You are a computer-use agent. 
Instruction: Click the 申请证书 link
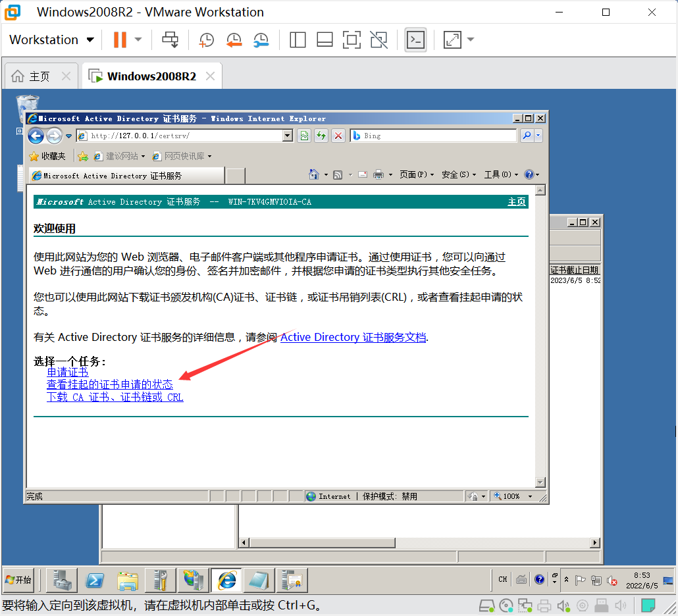[67, 372]
